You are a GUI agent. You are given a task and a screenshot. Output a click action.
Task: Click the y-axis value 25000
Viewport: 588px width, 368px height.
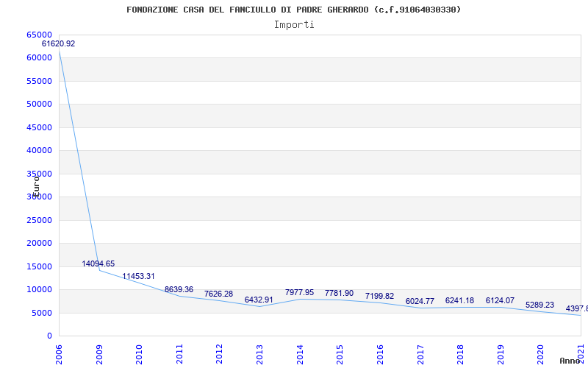pyautogui.click(x=40, y=220)
